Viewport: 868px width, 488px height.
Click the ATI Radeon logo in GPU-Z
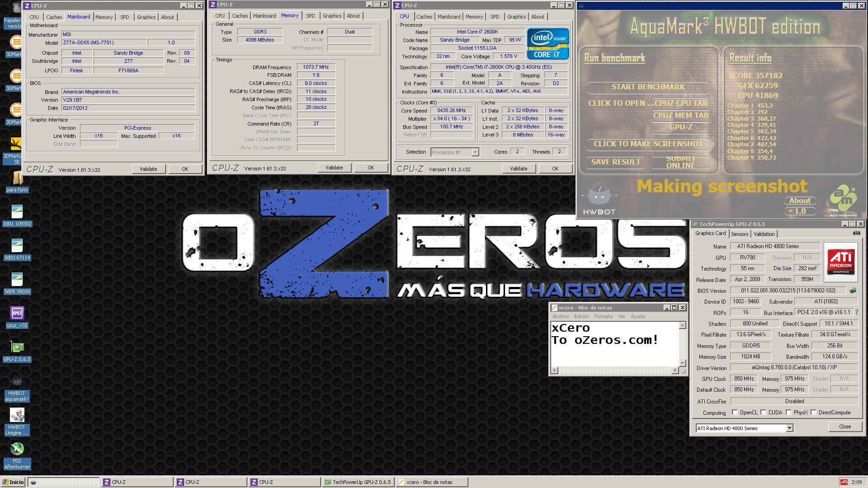click(841, 262)
